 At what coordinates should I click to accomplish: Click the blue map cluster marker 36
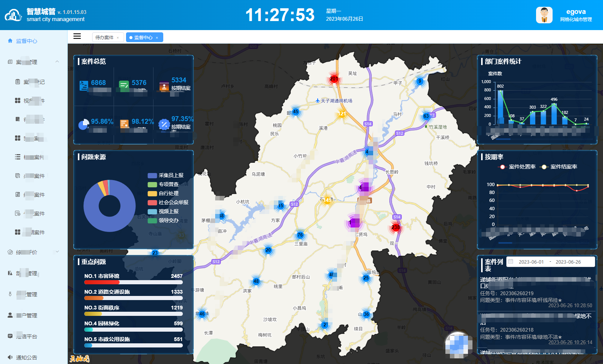pyautogui.click(x=366, y=314)
